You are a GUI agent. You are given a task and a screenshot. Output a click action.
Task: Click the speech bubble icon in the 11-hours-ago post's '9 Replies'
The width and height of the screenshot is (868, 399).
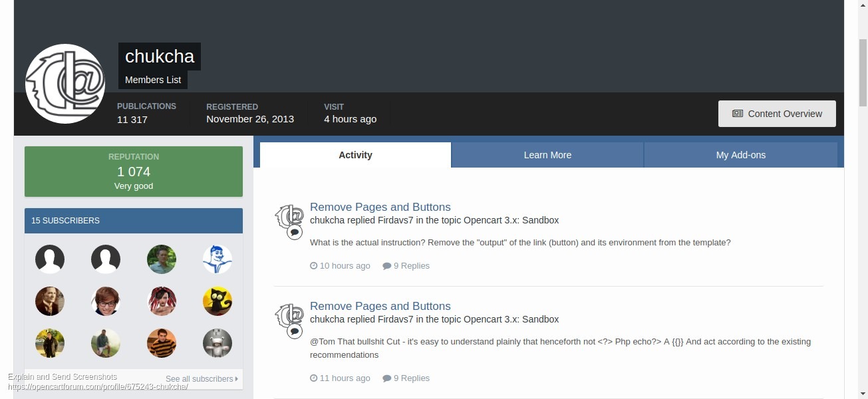386,378
